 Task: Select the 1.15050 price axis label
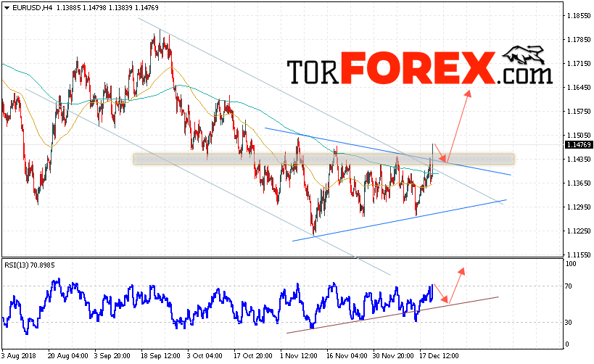tap(579, 135)
